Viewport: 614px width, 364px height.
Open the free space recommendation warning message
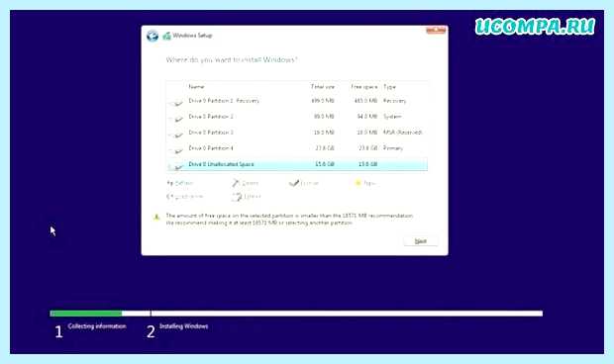289,219
